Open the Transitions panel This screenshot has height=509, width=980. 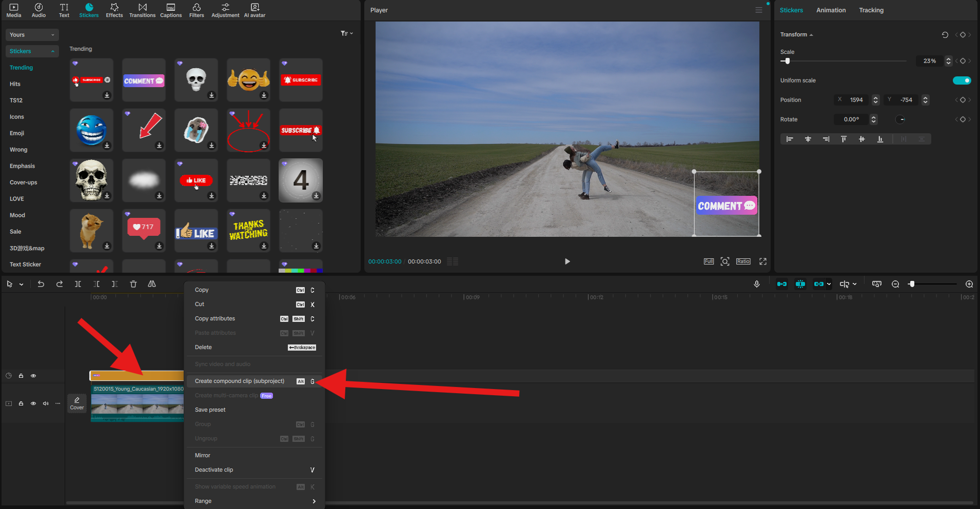click(142, 10)
